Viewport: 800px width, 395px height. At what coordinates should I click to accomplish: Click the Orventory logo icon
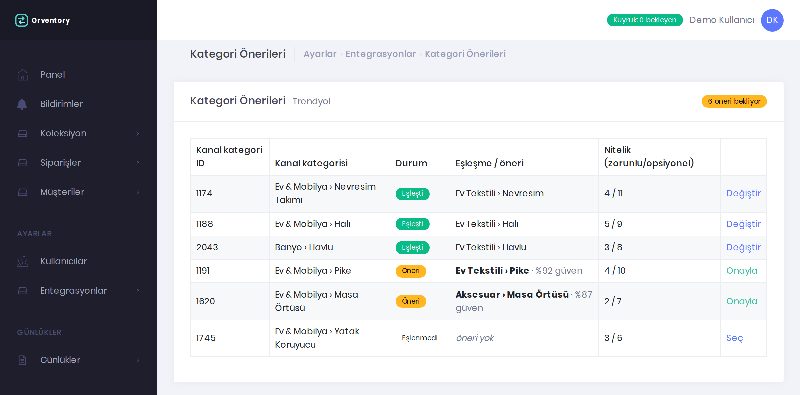[21, 20]
